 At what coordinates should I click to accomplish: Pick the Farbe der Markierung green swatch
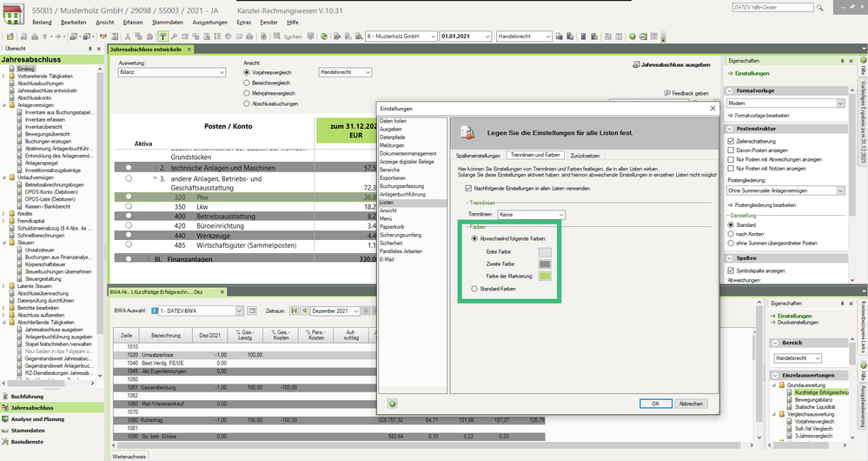[545, 276]
